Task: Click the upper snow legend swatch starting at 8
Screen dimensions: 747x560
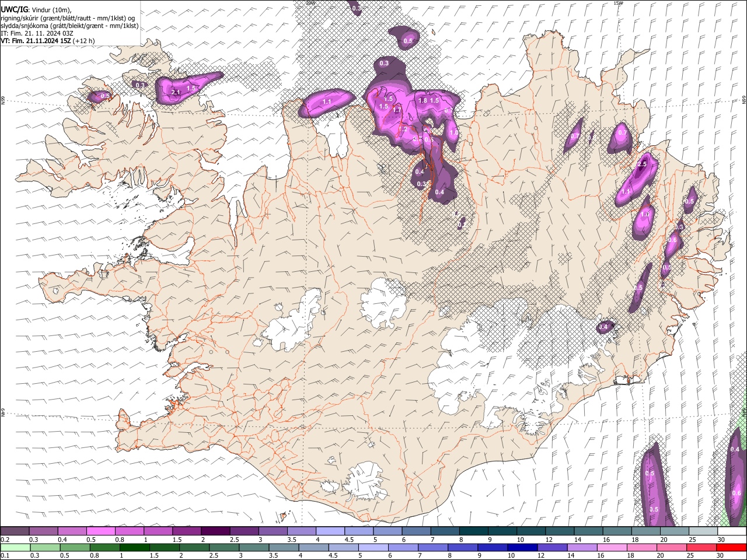Action: tap(474, 531)
